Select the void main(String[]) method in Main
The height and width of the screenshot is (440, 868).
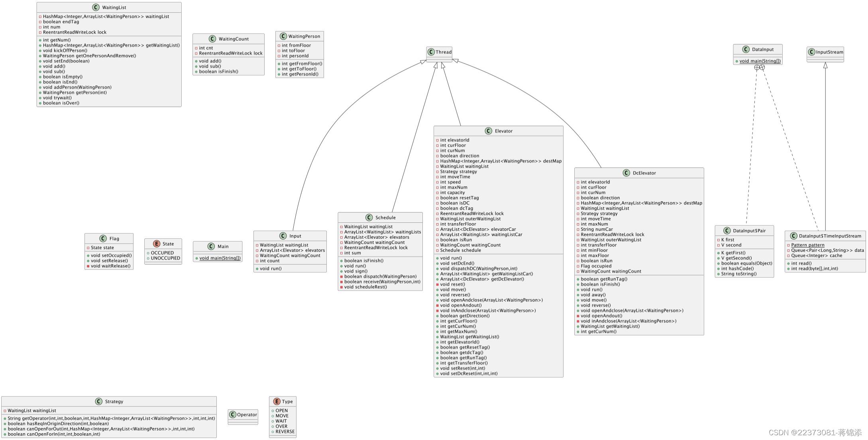(x=220, y=258)
